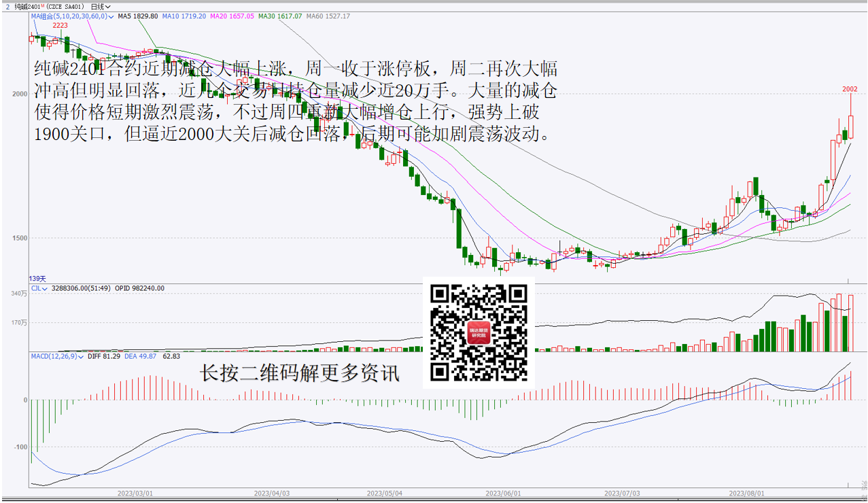Click the DEA 49.87 value label

click(x=143, y=355)
